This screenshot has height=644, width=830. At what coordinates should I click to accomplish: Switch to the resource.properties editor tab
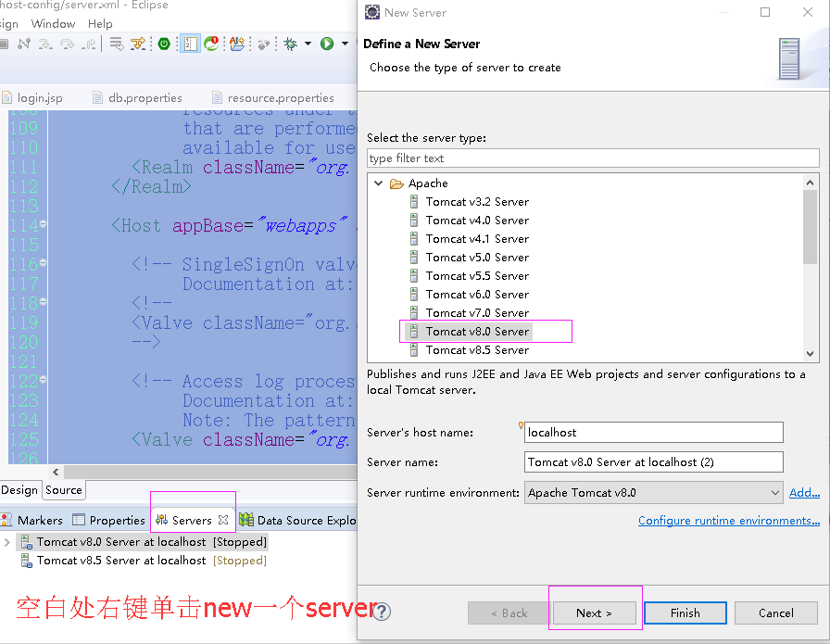pyautogui.click(x=272, y=98)
